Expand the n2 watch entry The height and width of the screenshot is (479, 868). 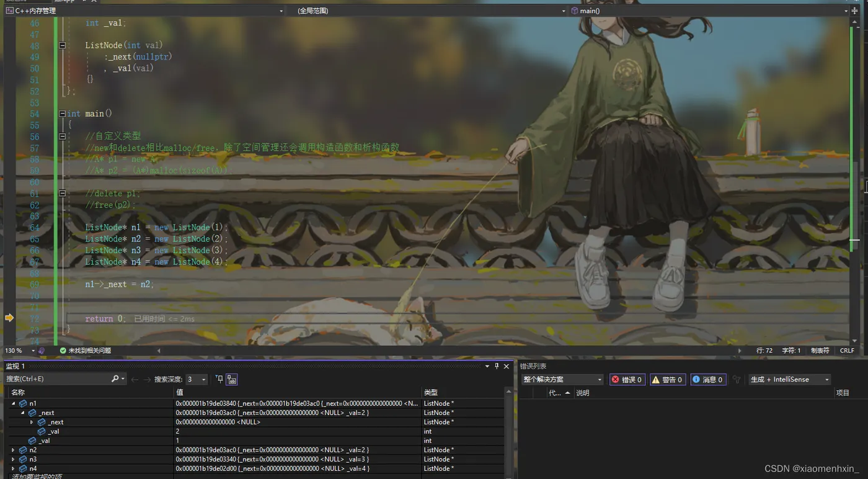pyautogui.click(x=13, y=450)
